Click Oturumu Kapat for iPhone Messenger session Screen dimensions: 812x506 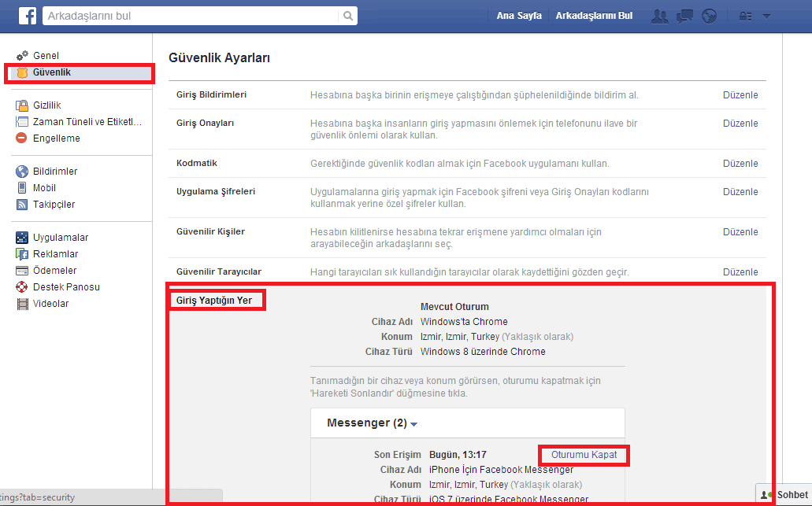click(x=584, y=455)
